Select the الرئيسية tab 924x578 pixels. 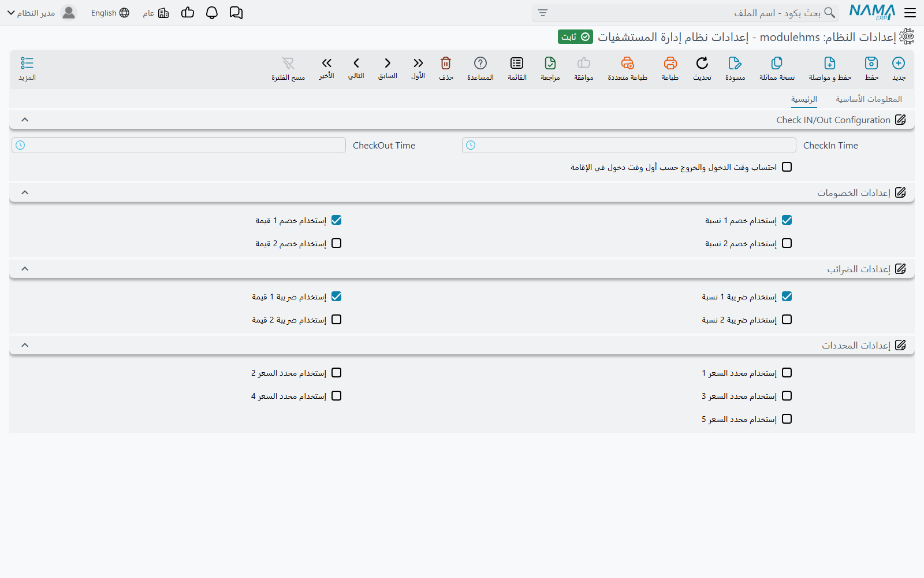804,99
